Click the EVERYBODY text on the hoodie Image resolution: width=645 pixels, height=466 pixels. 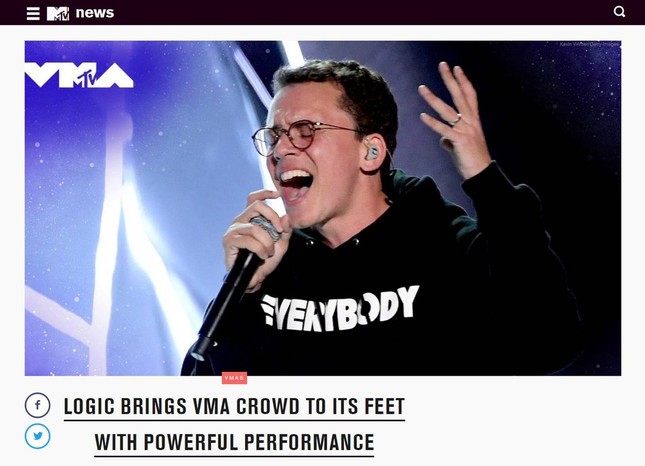pyautogui.click(x=340, y=308)
